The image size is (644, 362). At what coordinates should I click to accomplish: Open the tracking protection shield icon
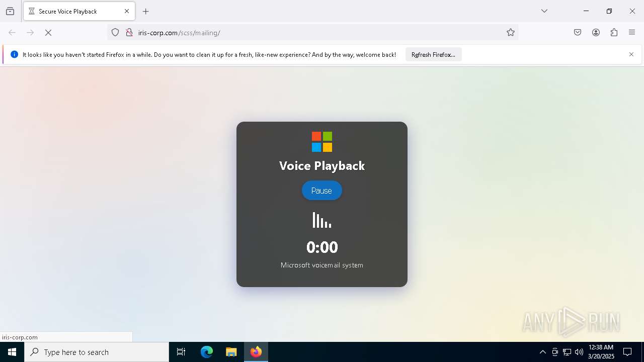[x=115, y=33]
